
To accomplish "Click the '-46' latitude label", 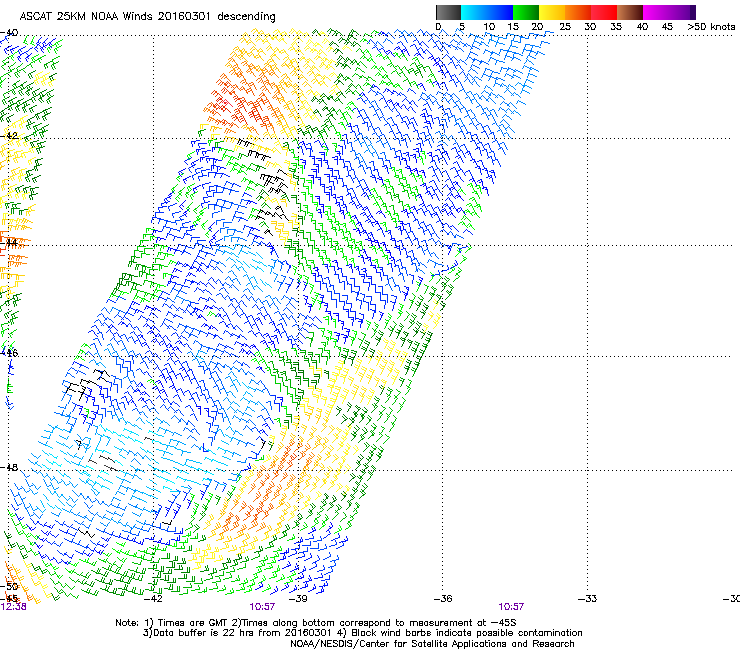I will coord(9,353).
